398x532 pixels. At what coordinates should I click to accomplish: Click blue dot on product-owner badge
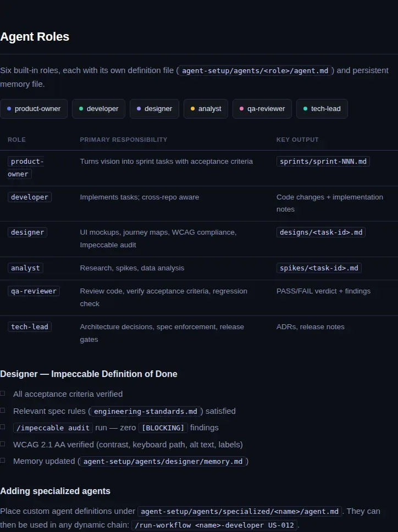[x=9, y=109]
